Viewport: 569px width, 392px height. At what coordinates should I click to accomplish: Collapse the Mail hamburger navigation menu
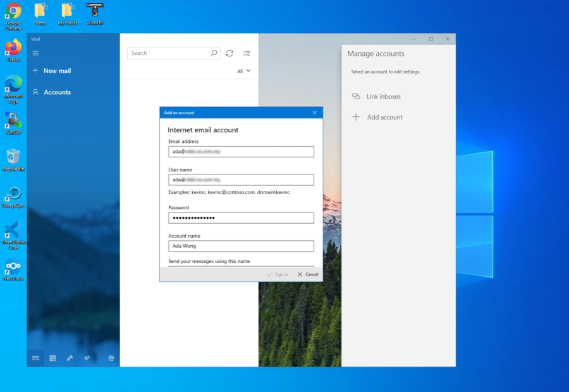35,53
